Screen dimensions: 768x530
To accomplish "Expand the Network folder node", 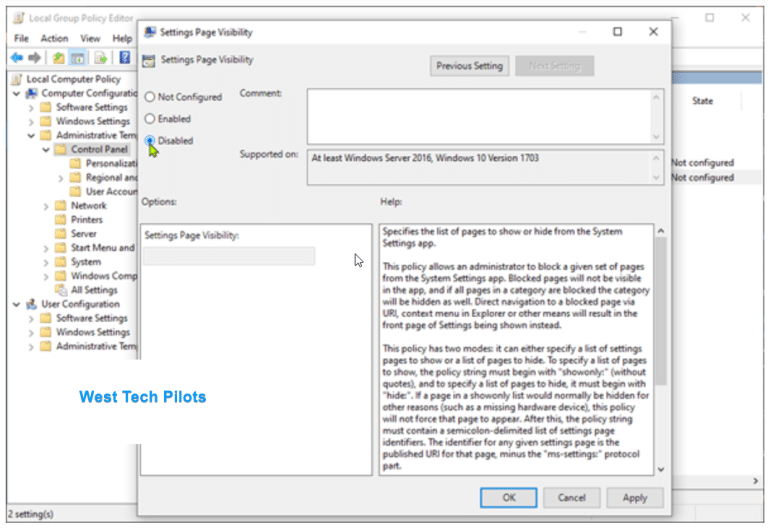I will (46, 205).
